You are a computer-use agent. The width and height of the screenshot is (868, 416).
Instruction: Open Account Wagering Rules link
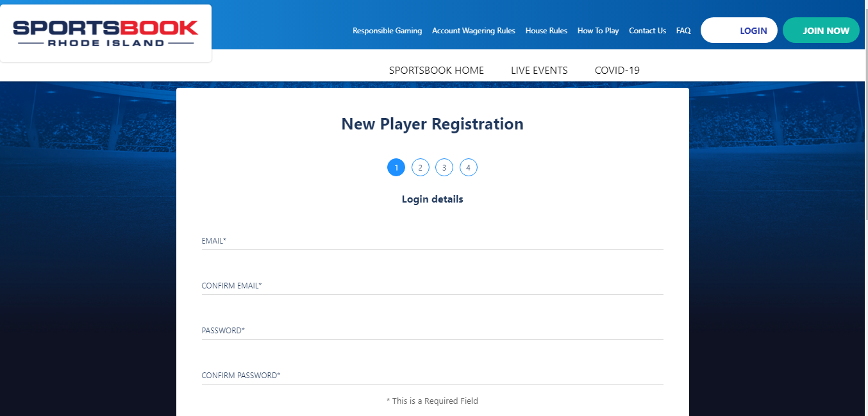click(x=474, y=31)
